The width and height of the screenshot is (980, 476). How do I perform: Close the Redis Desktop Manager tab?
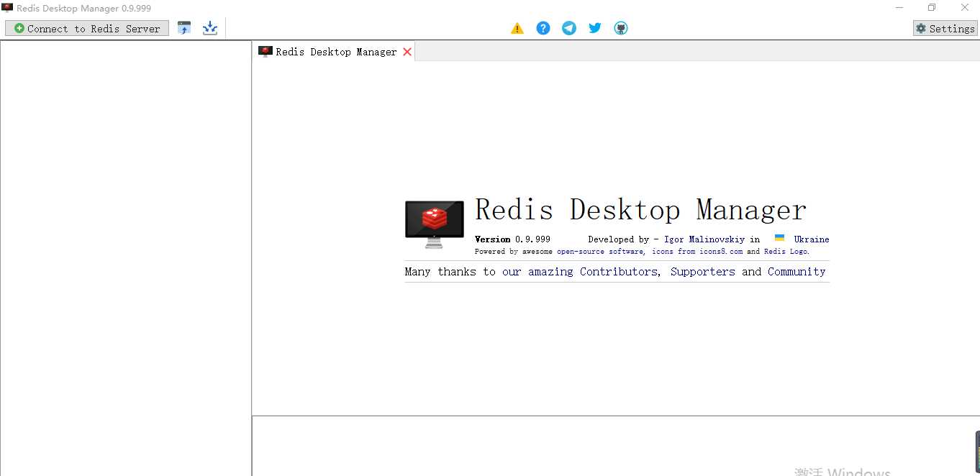coord(407,52)
